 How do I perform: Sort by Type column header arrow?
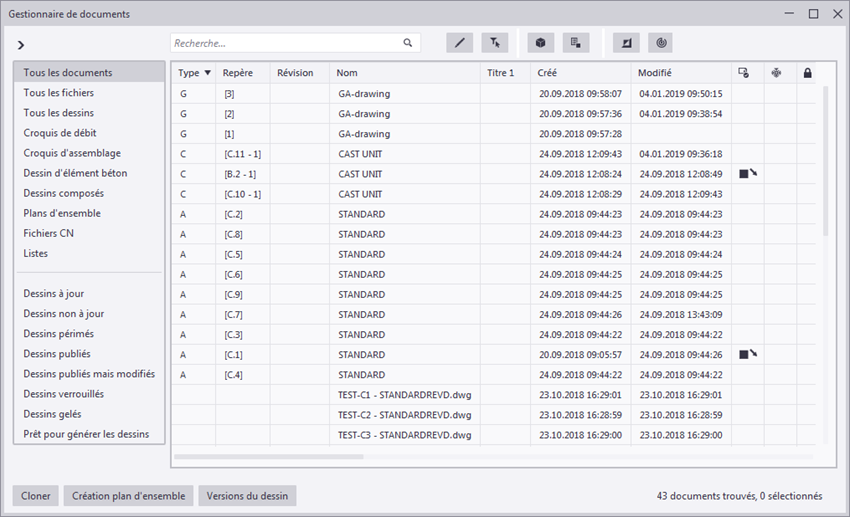pyautogui.click(x=207, y=73)
